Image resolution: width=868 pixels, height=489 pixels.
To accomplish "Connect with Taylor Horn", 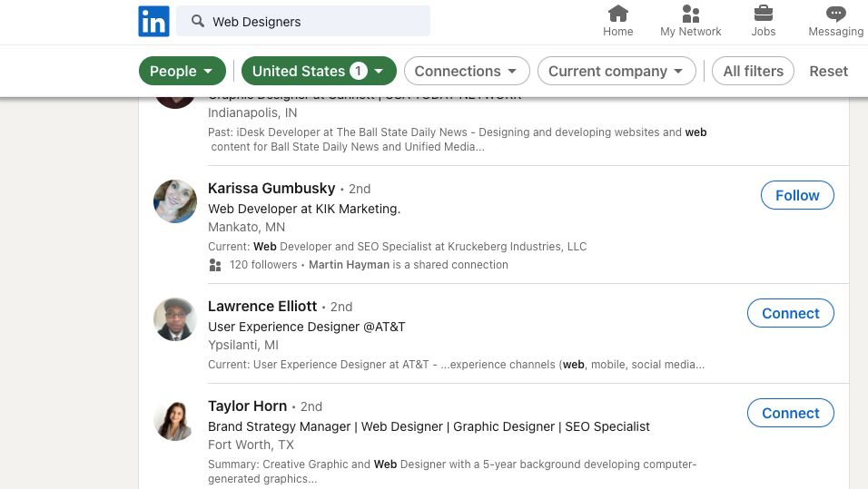I will (x=790, y=413).
